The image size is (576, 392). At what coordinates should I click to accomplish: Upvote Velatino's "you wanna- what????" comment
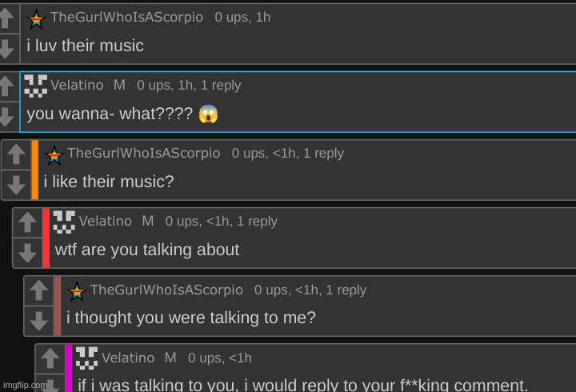[7, 86]
